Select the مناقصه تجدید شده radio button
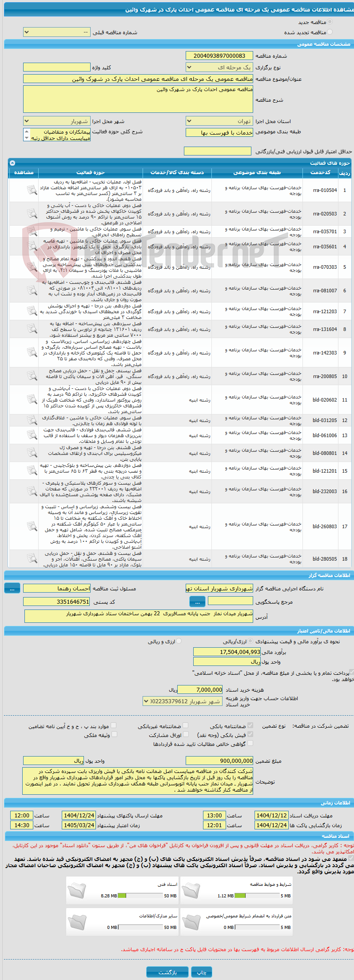Viewport: 354px width, 980px height. (330, 32)
